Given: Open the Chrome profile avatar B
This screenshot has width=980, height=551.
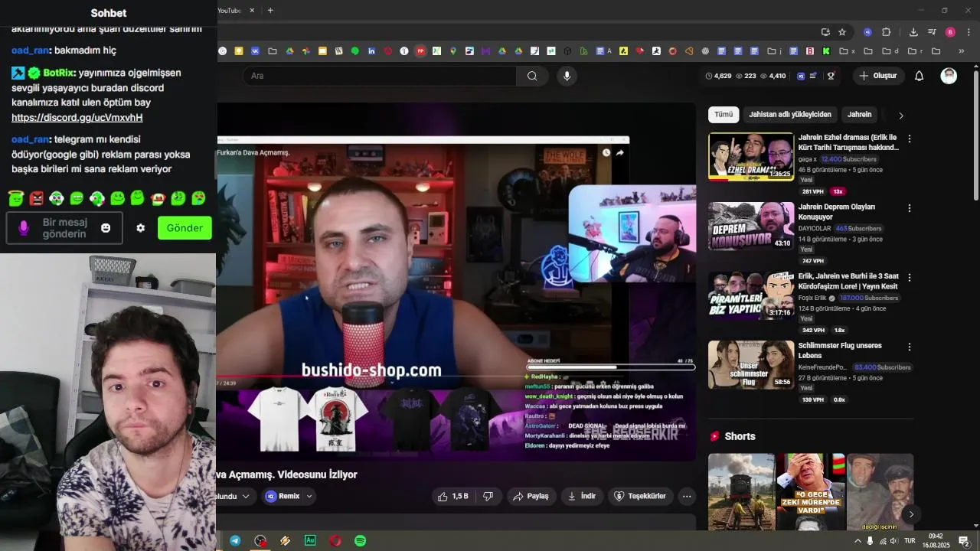Looking at the screenshot, I should 950,32.
